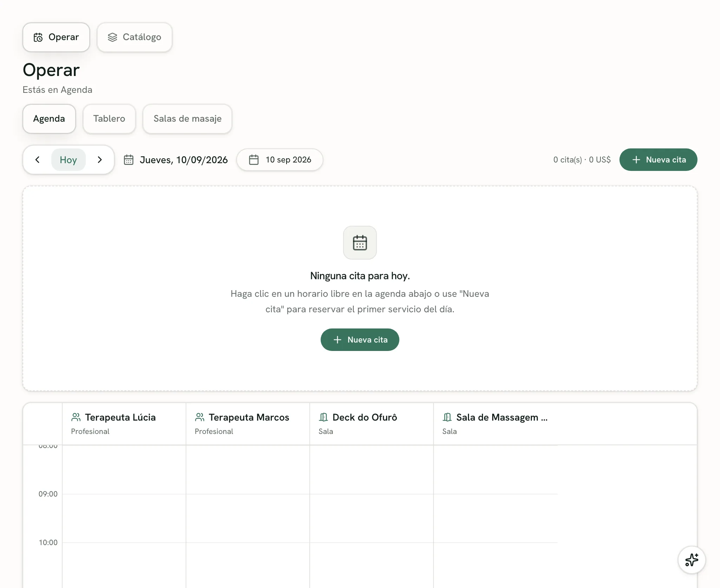Image resolution: width=720 pixels, height=588 pixels.
Task: Click the Terapeuta Marcos people icon
Action: pos(200,417)
